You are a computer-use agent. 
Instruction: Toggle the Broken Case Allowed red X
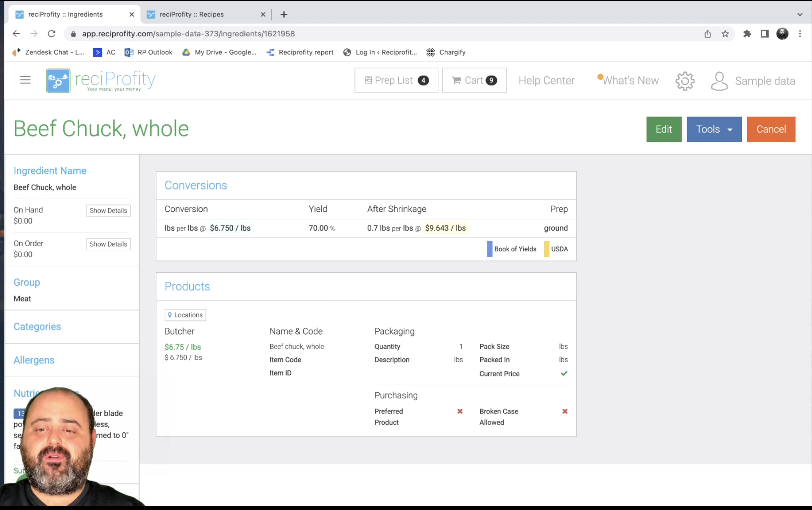point(565,411)
